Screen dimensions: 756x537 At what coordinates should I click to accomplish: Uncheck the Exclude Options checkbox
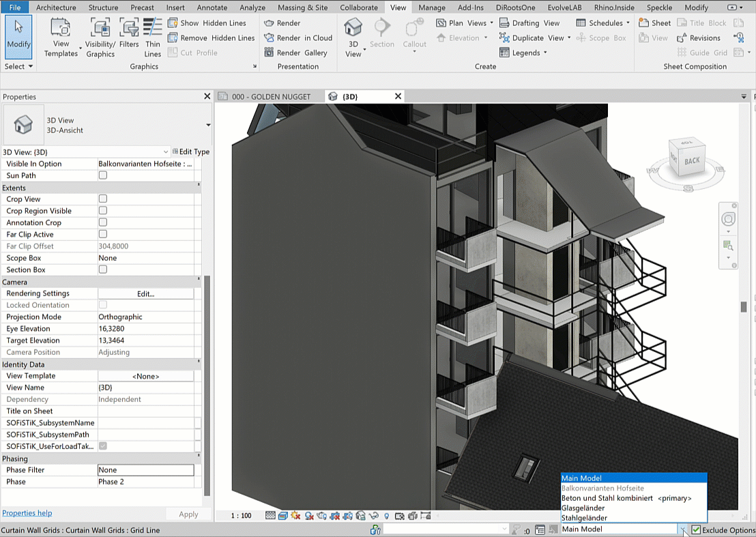(x=696, y=529)
